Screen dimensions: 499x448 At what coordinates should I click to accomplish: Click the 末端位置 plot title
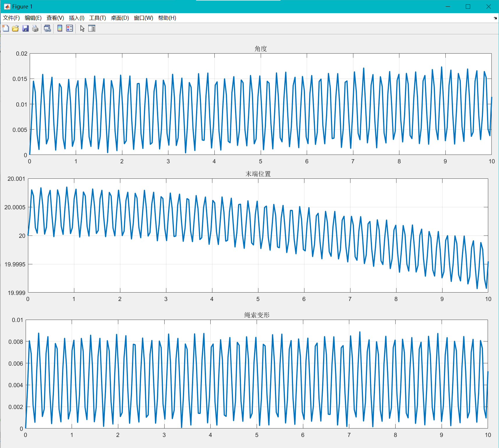tap(258, 174)
